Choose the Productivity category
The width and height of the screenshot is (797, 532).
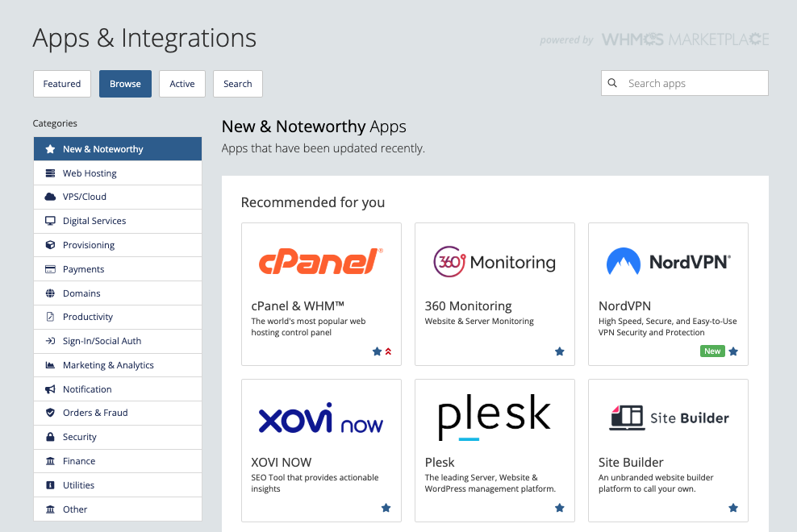click(118, 317)
